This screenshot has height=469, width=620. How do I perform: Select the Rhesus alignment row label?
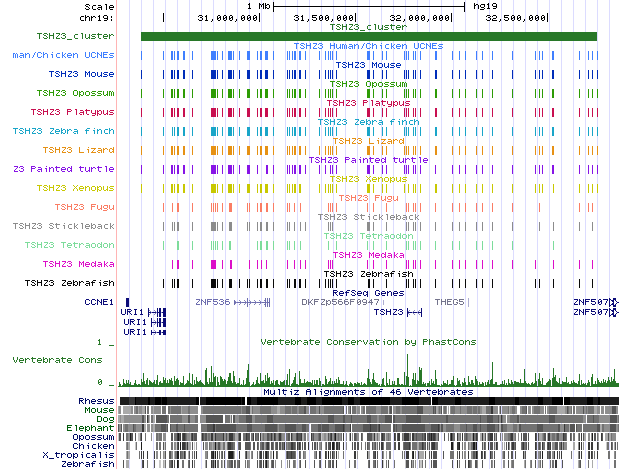pyautogui.click(x=95, y=401)
